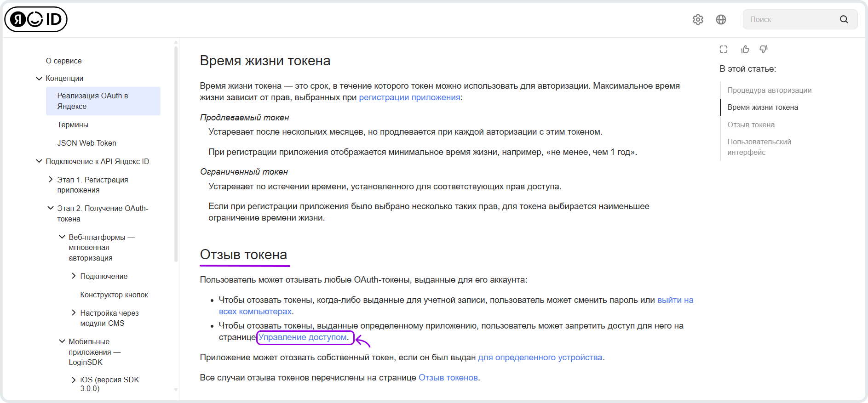Click the thumbs down icon
Viewport: 868px width, 403px height.
pos(764,49)
